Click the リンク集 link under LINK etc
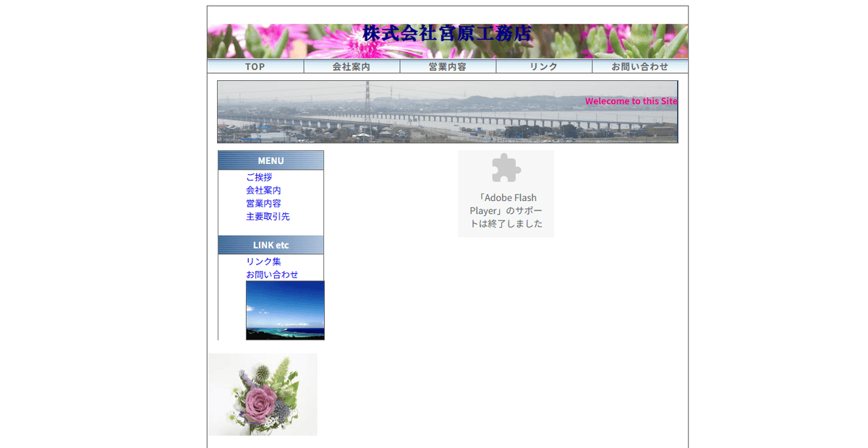 (x=263, y=261)
